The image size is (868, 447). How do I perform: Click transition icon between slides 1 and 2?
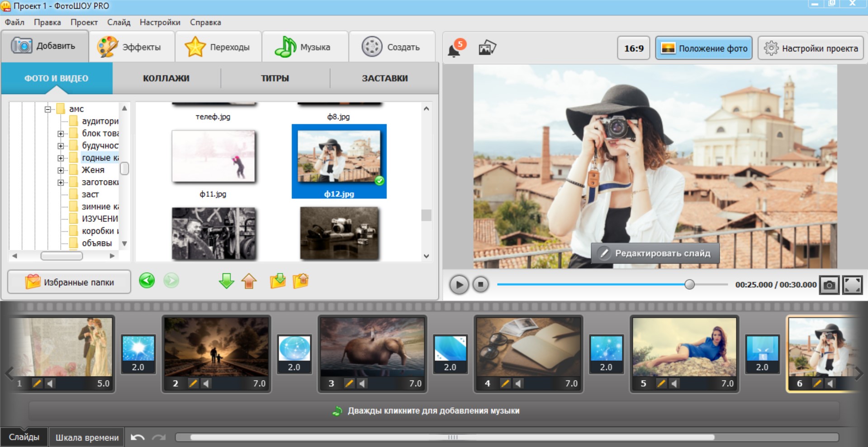click(138, 354)
